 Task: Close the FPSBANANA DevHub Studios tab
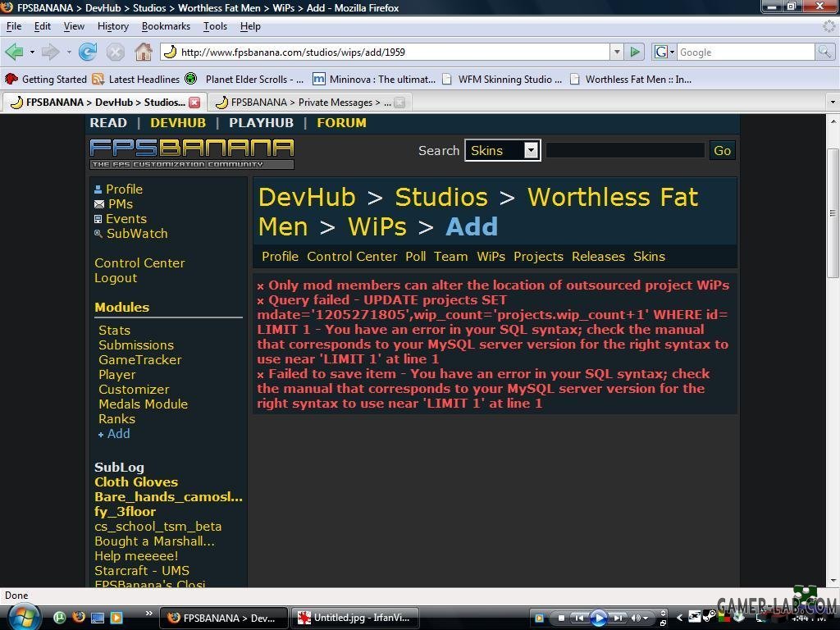pyautogui.click(x=194, y=103)
